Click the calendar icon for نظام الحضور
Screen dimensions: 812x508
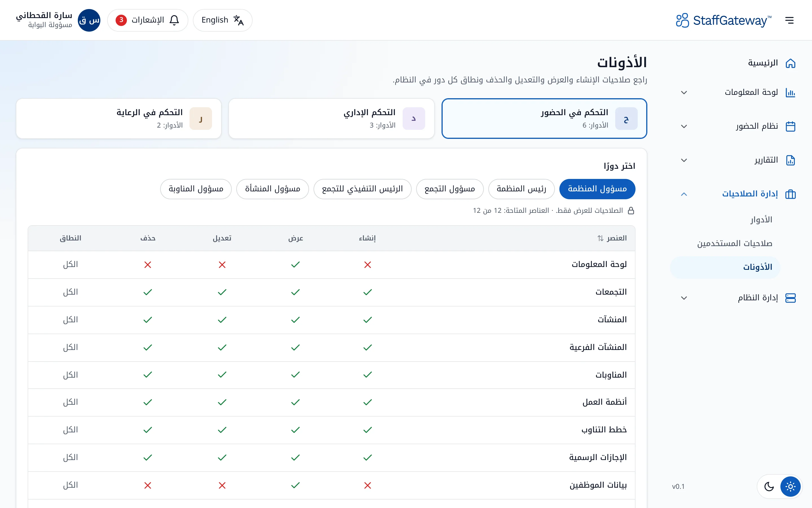pos(790,126)
